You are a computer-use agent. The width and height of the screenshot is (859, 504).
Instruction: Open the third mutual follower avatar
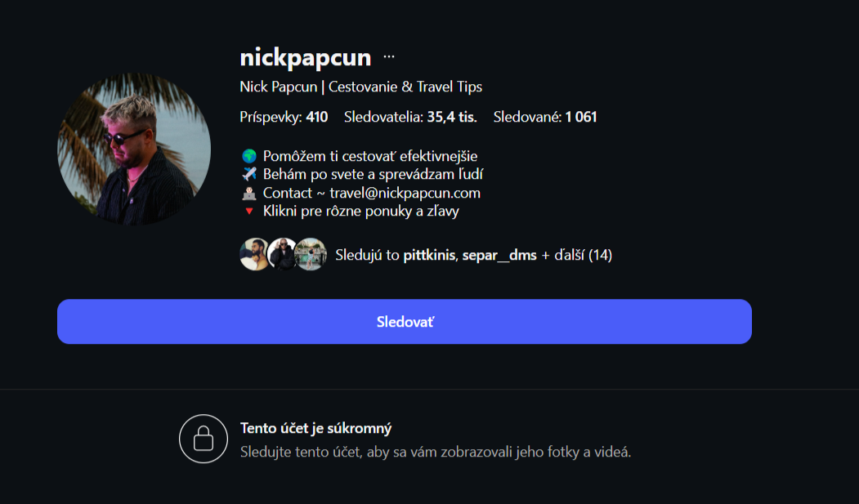coord(311,255)
